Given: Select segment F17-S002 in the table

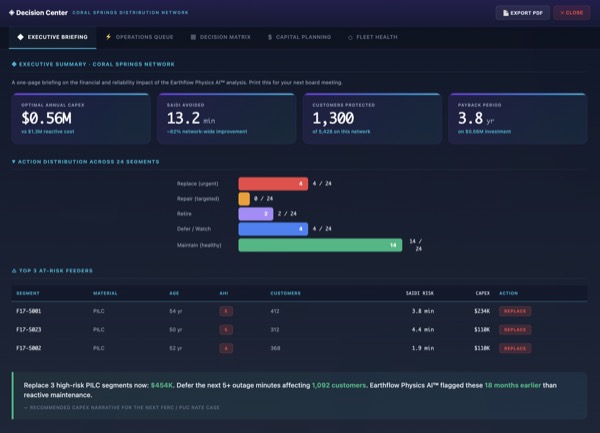Looking at the screenshot, I should coord(29,348).
